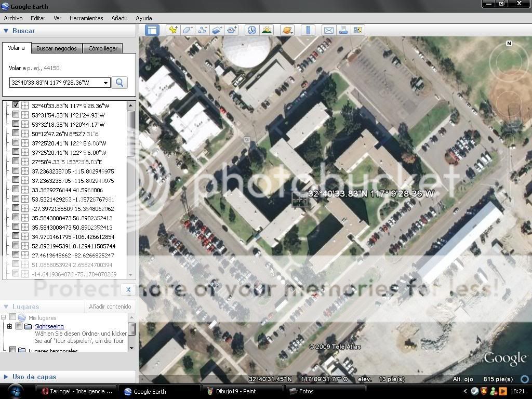This screenshot has height=399, width=532.
Task: Open the Volar a search history dropdown
Action: coord(105,83)
